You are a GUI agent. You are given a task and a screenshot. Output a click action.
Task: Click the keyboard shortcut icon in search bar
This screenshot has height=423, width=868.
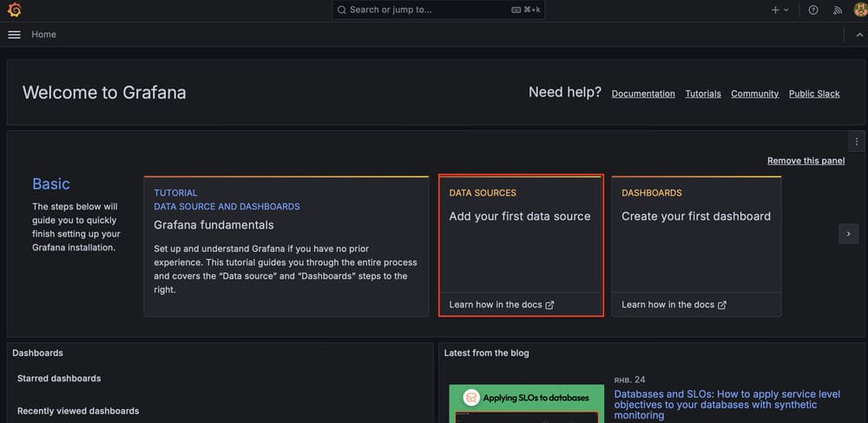click(516, 10)
